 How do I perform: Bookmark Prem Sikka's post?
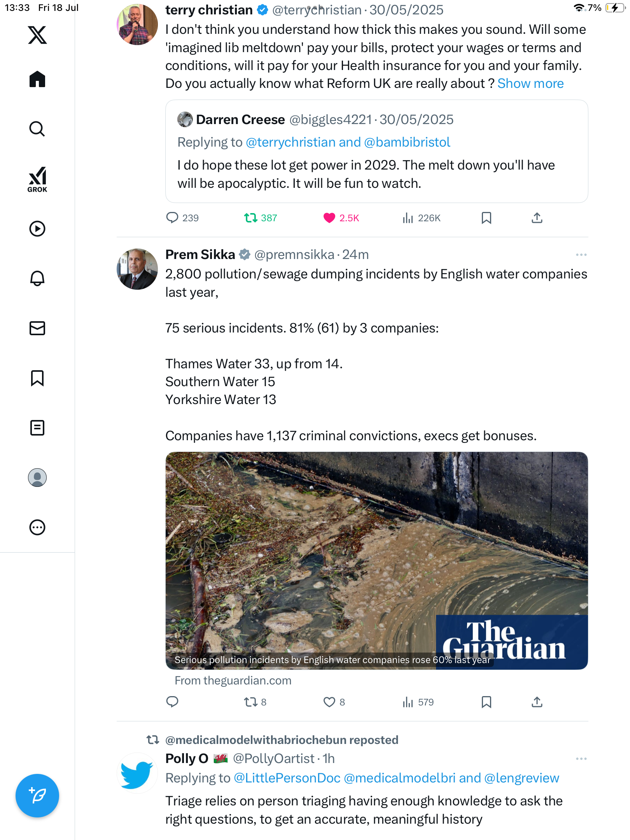coord(486,702)
